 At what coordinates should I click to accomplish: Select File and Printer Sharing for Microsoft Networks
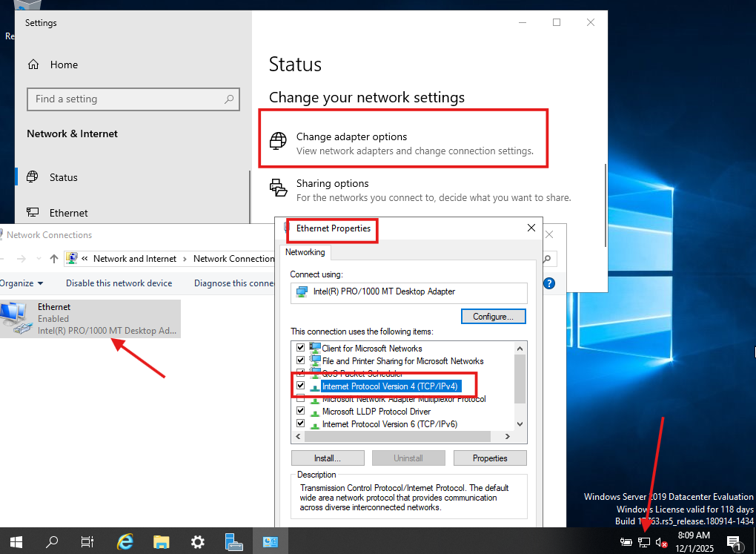(x=402, y=361)
